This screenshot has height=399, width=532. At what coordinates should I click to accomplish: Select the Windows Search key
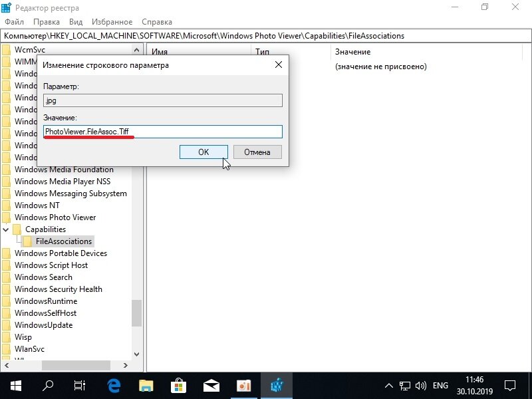(43, 277)
